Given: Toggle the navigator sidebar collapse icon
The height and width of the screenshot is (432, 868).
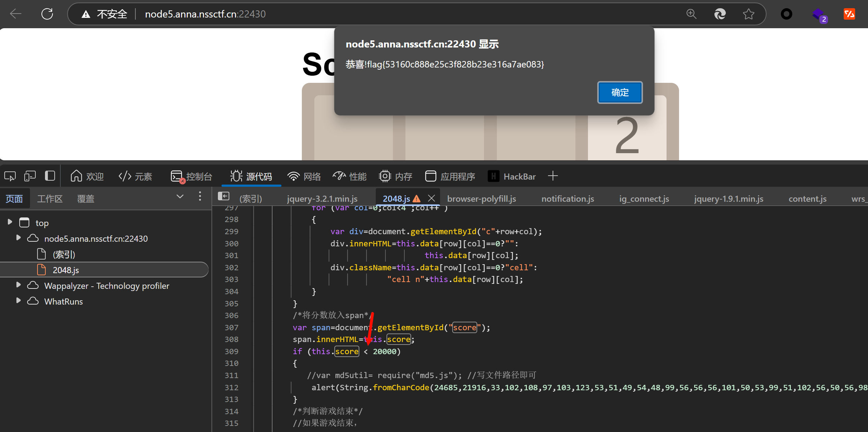Looking at the screenshot, I should click(x=224, y=196).
